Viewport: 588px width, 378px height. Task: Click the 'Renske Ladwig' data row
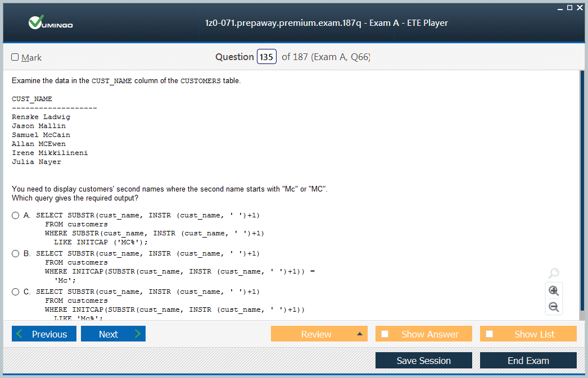[x=41, y=117]
